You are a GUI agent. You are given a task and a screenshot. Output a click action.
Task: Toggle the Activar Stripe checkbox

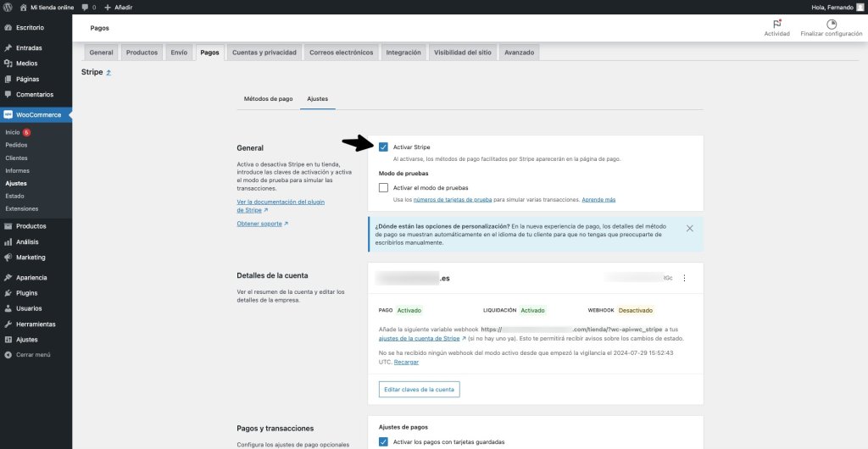(383, 147)
